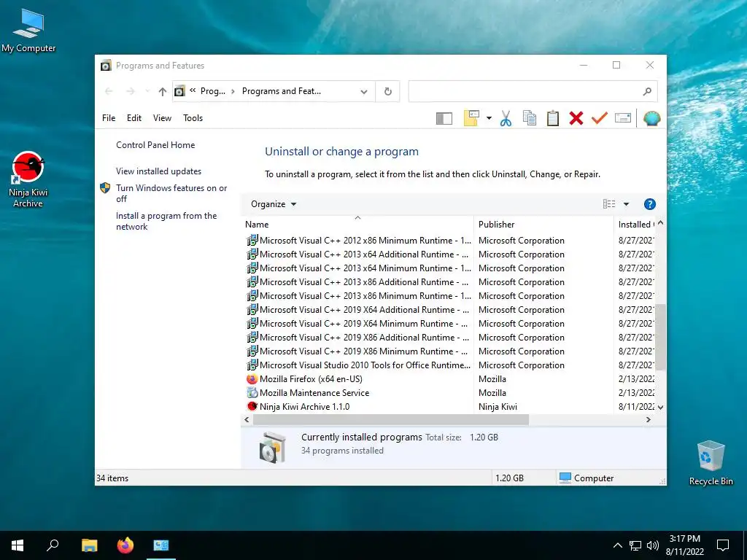
Task: Click the scroll right arrow of program list
Action: (x=648, y=419)
